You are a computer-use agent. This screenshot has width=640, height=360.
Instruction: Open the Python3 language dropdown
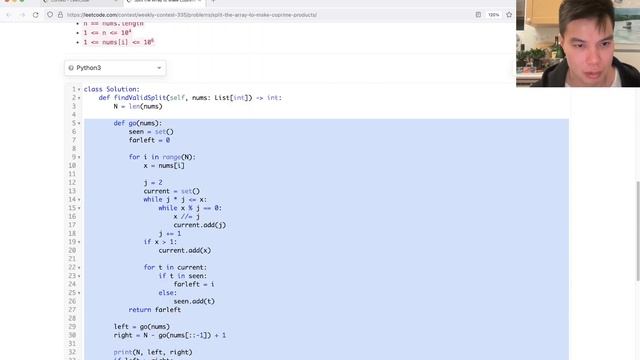pos(115,68)
